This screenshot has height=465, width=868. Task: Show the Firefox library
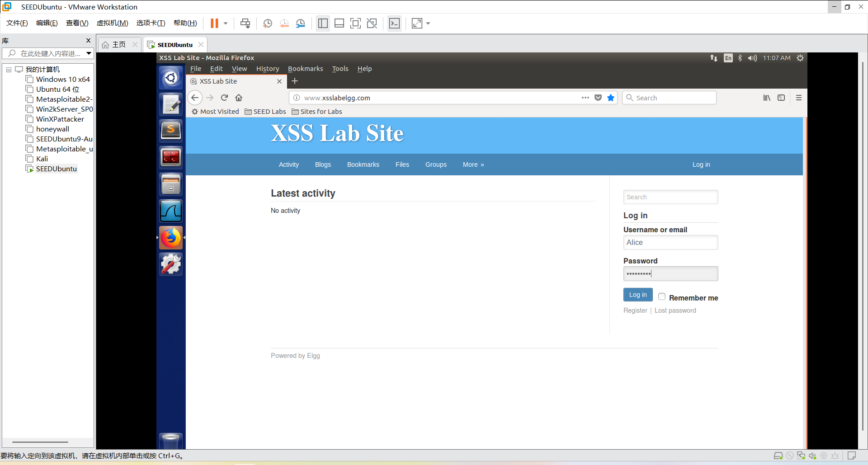click(767, 98)
